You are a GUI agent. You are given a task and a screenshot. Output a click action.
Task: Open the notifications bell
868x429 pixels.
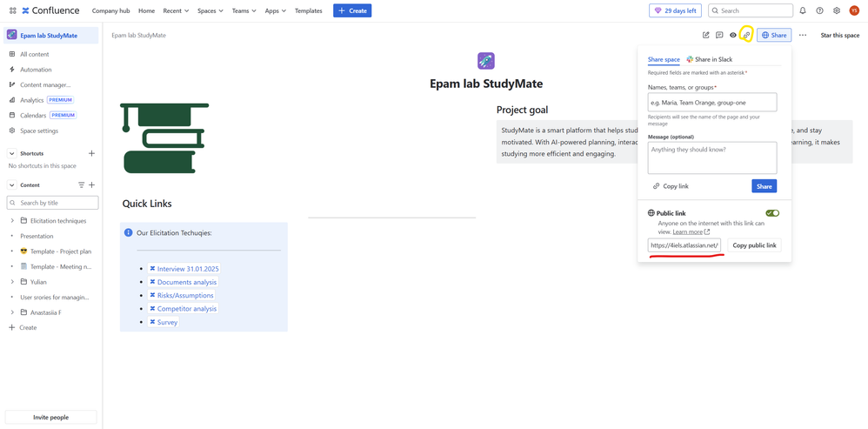803,10
